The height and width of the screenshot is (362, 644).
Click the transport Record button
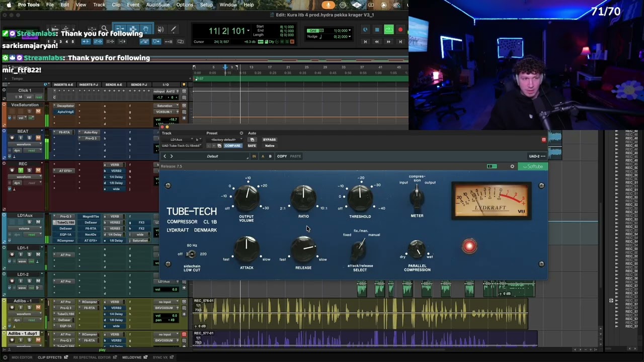[400, 30]
